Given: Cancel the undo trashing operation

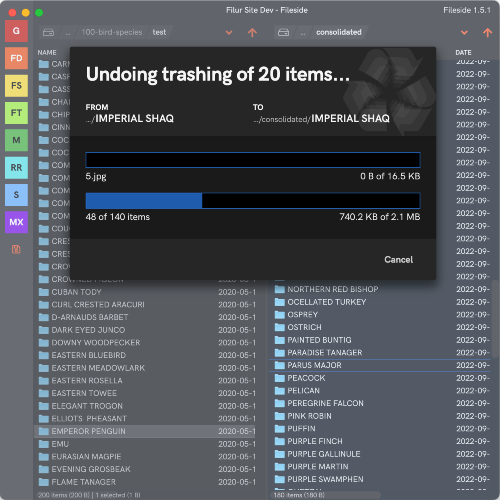Looking at the screenshot, I should pos(398,260).
